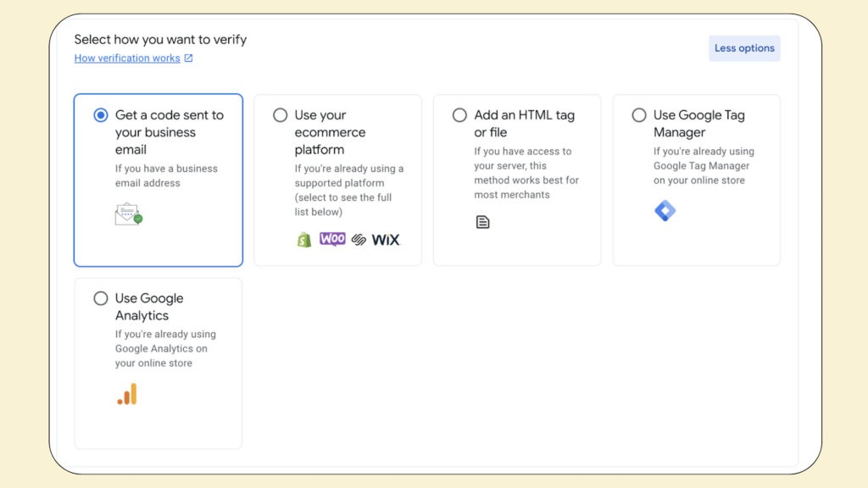Click 'method works best for most merchants' description
Screen dimensions: 868x488
(x=526, y=173)
